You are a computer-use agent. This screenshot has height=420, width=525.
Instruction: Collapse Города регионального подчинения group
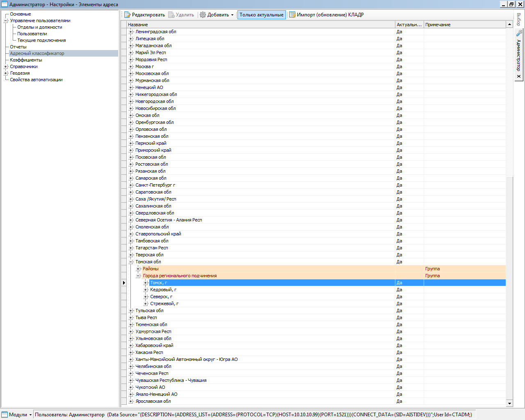138,276
